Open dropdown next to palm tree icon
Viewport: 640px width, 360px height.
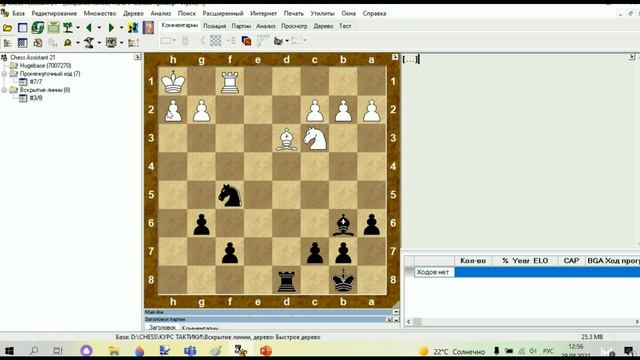(x=78, y=28)
